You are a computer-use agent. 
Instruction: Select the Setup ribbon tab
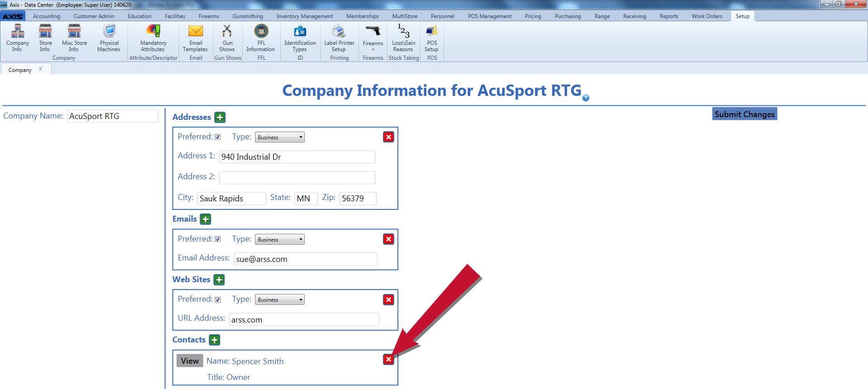click(742, 16)
